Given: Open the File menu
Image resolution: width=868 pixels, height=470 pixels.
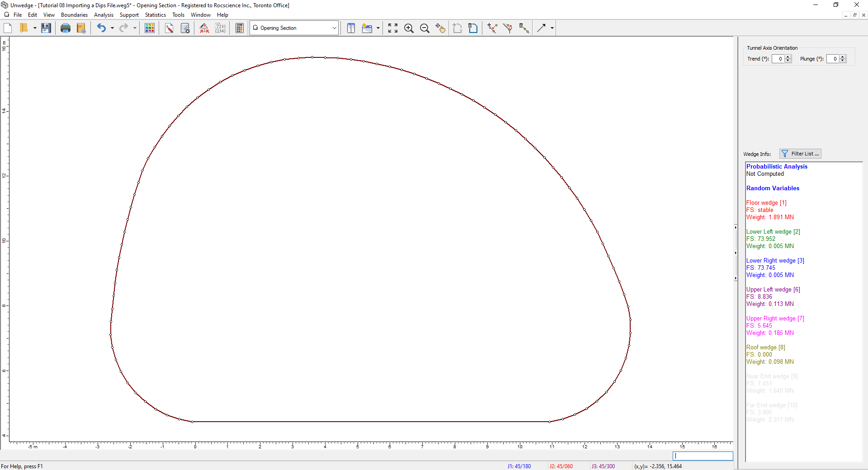Looking at the screenshot, I should tap(18, 15).
